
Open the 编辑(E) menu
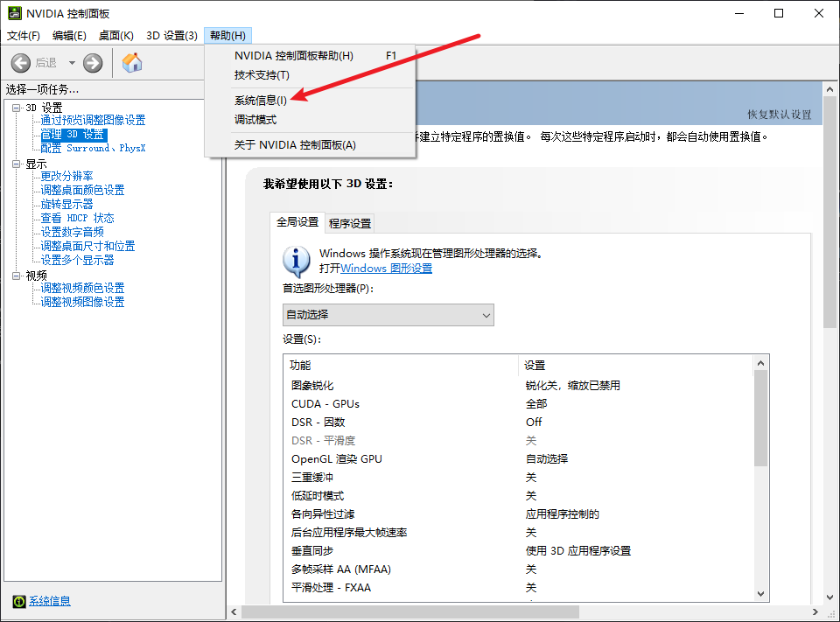pos(69,35)
